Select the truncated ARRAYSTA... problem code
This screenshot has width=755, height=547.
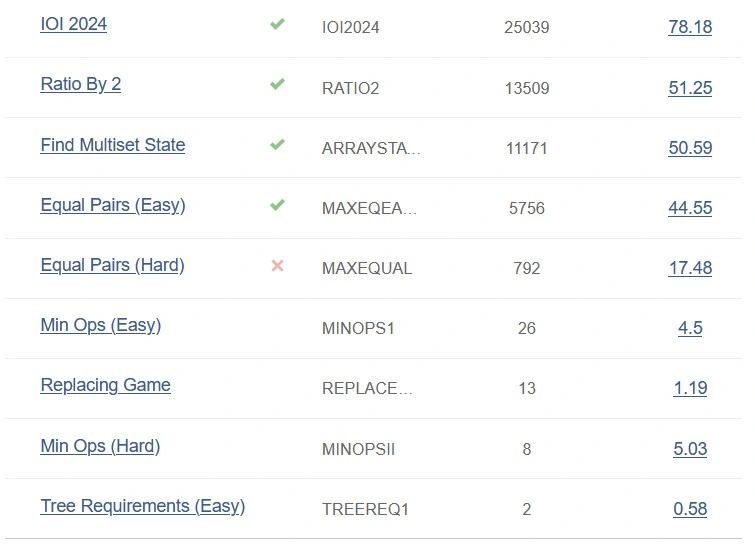[371, 148]
